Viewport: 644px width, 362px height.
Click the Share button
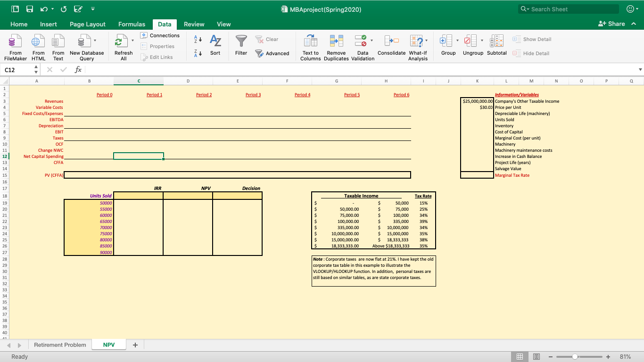pyautogui.click(x=611, y=24)
